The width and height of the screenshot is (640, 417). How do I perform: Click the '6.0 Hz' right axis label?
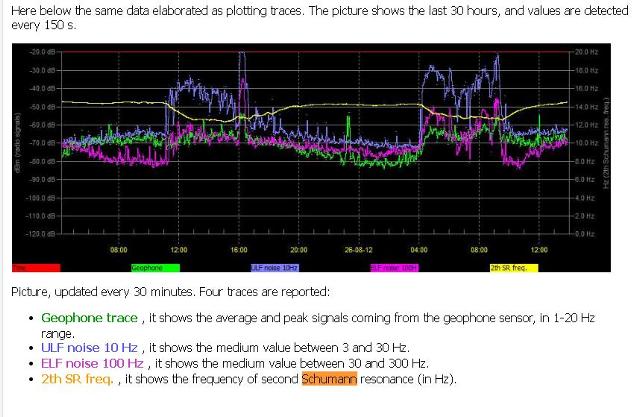pyautogui.click(x=586, y=180)
